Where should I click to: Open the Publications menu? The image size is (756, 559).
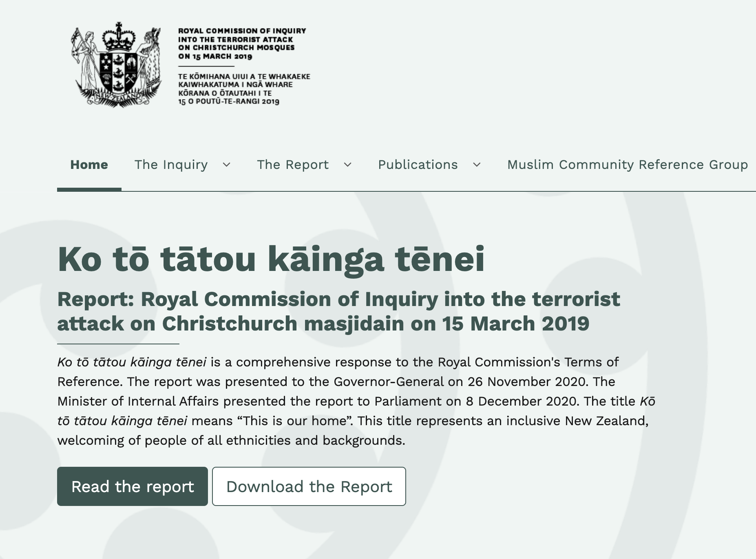click(418, 164)
